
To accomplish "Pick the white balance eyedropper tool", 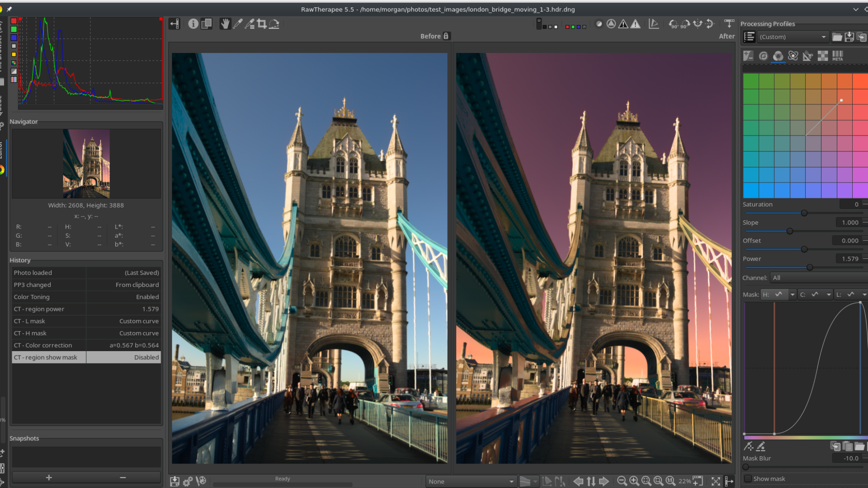I will 238,24.
